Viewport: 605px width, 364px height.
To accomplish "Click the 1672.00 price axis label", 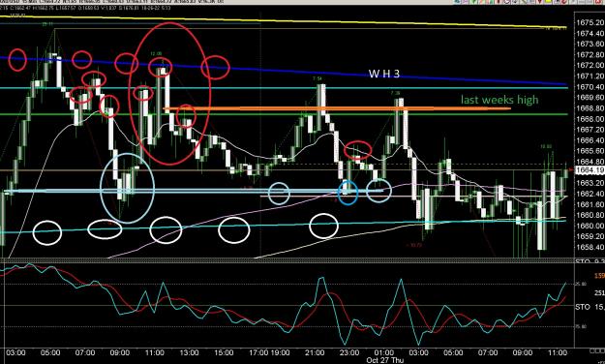I will tap(590, 65).
